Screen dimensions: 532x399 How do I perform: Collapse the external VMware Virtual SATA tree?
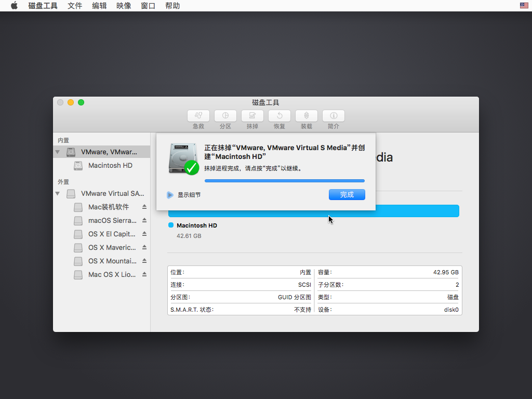pos(58,193)
